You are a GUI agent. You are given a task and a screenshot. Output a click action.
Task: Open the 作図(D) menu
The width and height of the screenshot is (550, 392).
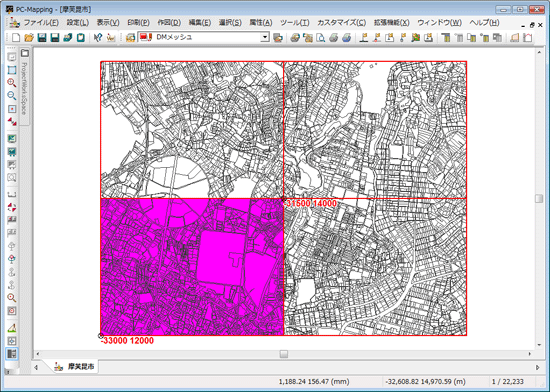coord(169,22)
